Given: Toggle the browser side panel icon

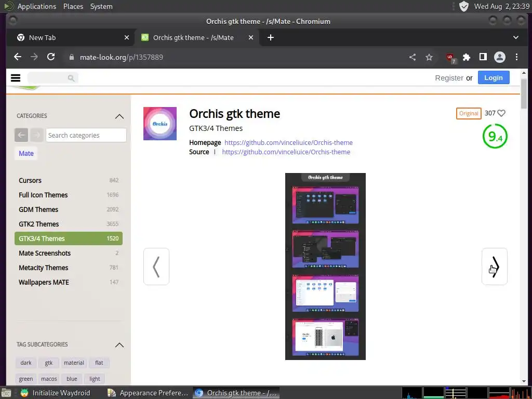Looking at the screenshot, I should pos(483,57).
